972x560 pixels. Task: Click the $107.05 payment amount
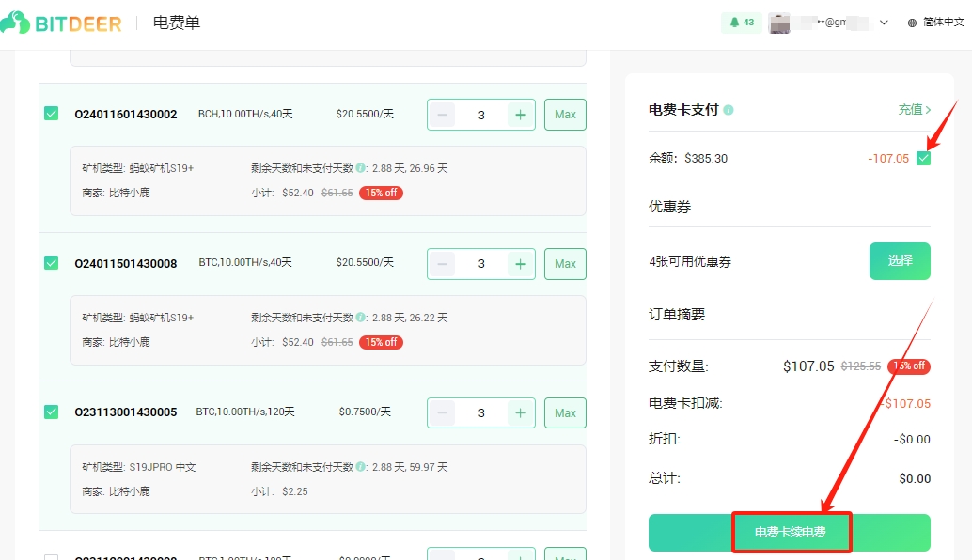pos(808,366)
